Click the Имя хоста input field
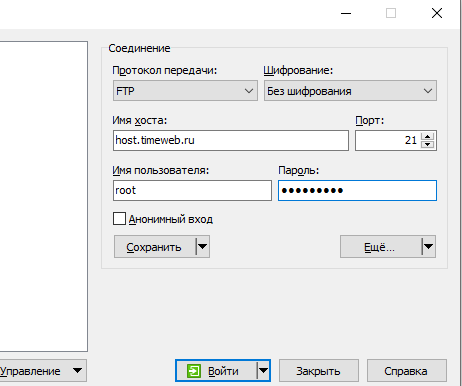Viewport: 462px width, 386px height. (x=231, y=140)
